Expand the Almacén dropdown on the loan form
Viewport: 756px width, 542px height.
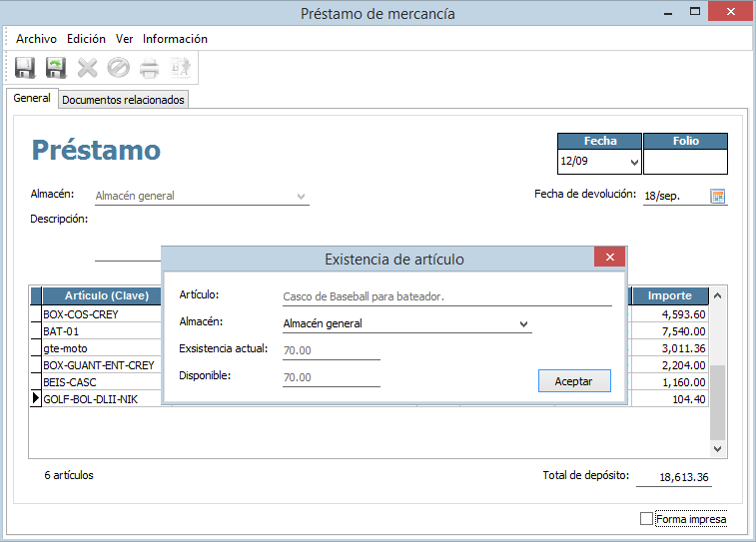[301, 197]
